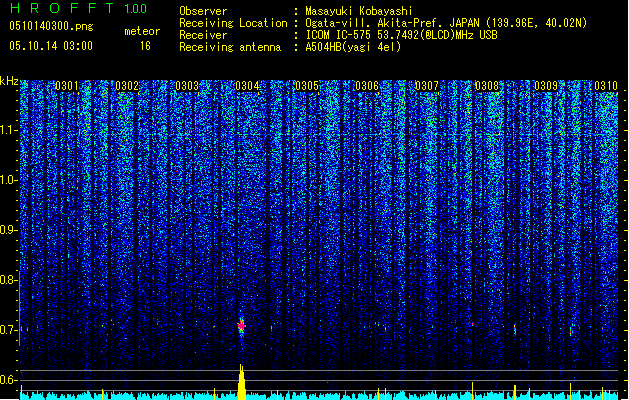Click the 0304 time marker
This screenshot has width=629, height=400.
(x=247, y=86)
